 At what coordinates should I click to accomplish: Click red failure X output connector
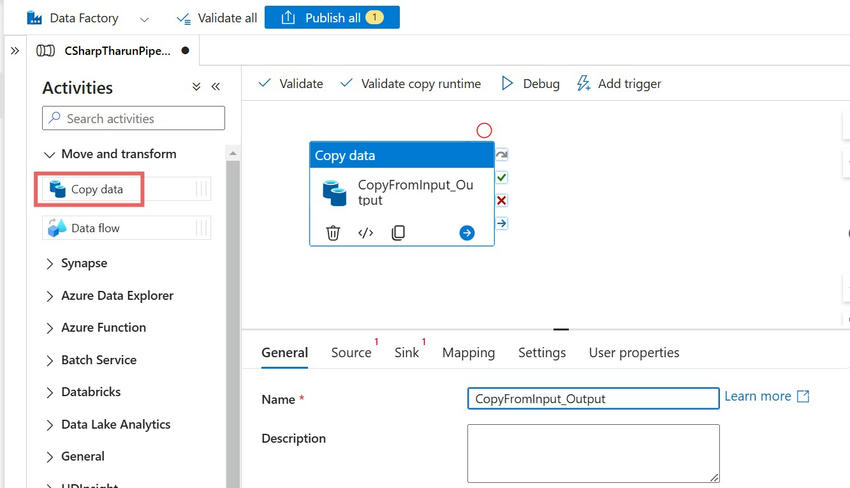point(501,201)
